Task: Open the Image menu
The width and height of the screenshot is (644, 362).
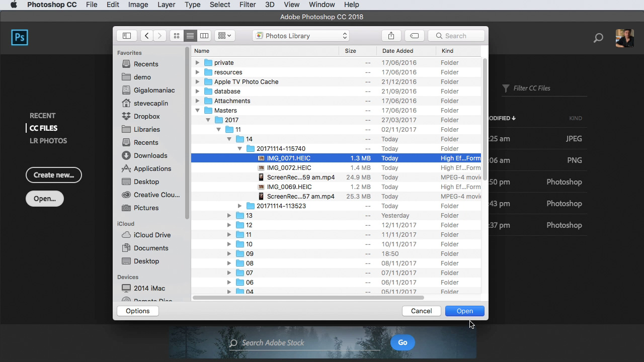Action: click(x=138, y=5)
